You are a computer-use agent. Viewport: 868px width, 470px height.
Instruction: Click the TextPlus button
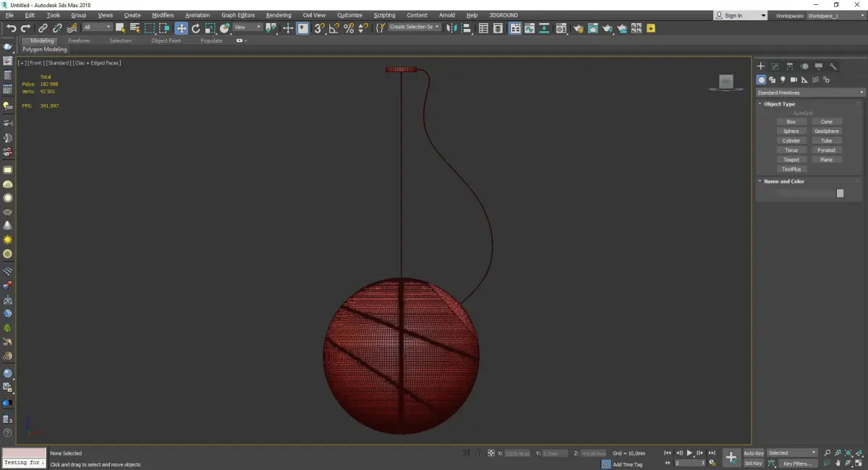click(x=791, y=168)
